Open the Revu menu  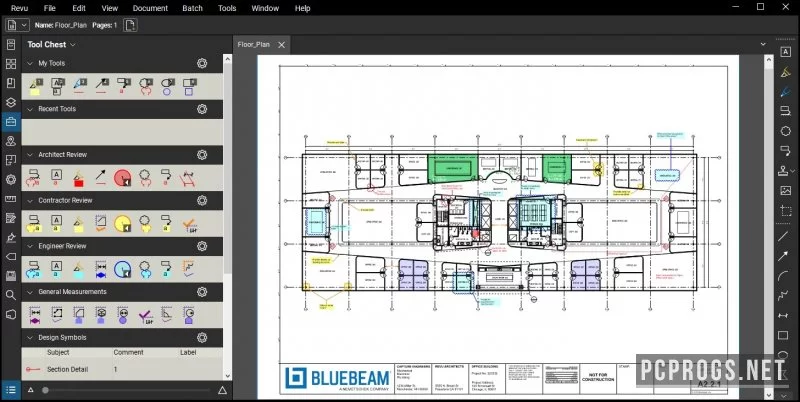click(19, 8)
